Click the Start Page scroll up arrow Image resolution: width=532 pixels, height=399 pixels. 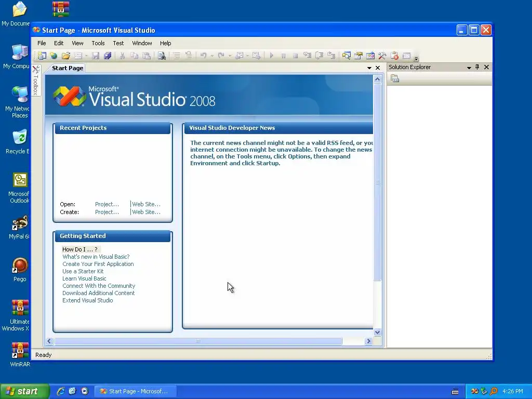377,79
